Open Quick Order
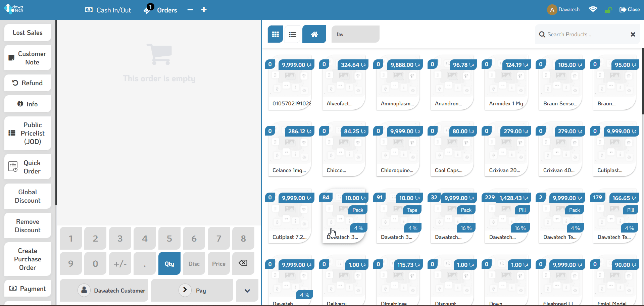 28,167
